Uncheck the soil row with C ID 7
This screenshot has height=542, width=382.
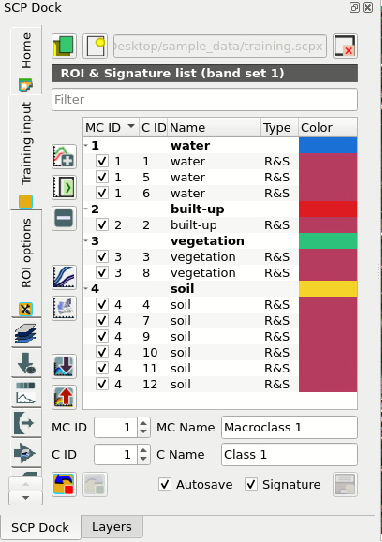(102, 320)
